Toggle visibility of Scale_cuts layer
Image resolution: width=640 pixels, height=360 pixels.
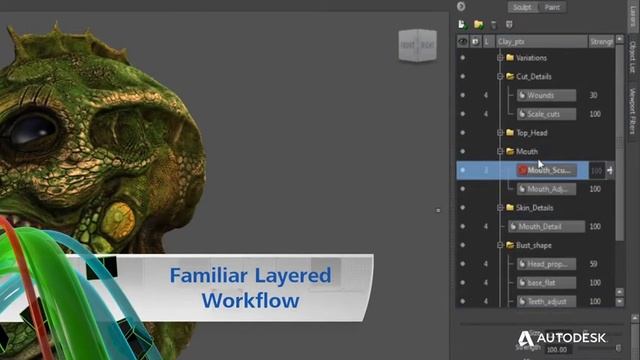462,114
